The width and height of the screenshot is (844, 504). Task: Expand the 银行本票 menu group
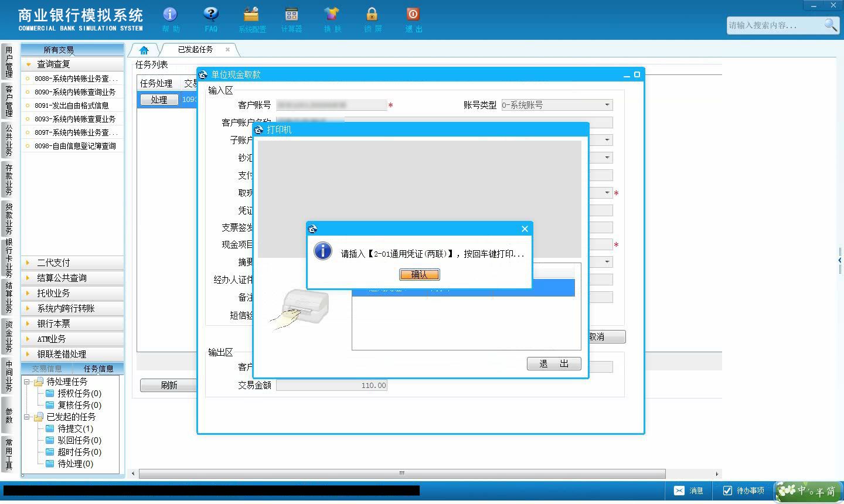[x=73, y=323]
